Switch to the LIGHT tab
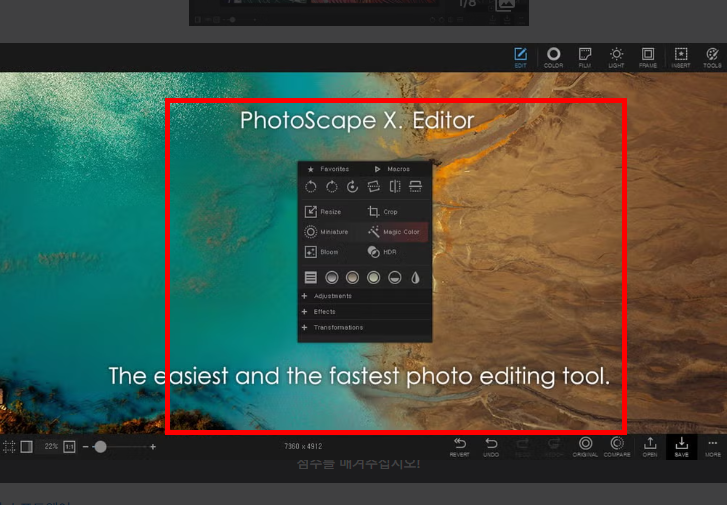Viewport: 727px width, 505px height. (x=616, y=58)
